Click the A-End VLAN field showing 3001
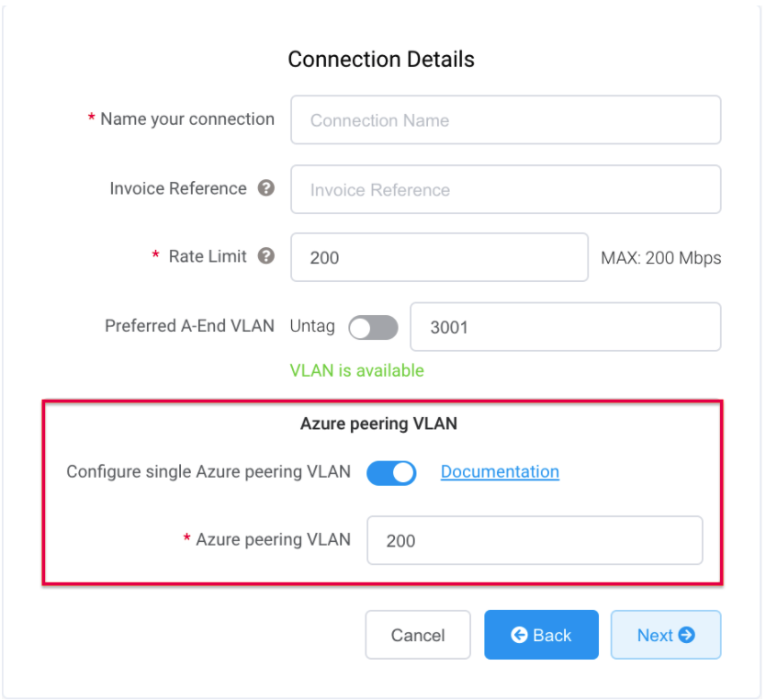 [x=565, y=327]
